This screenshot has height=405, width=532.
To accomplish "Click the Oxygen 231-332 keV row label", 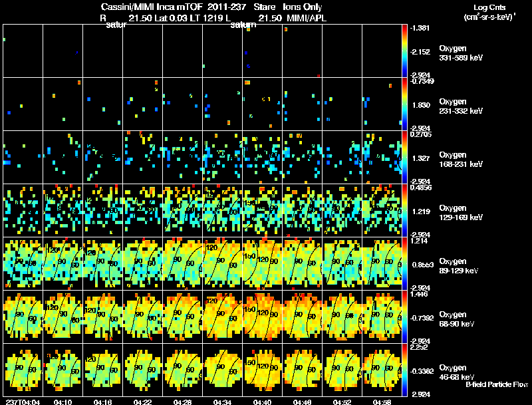I will click(460, 106).
